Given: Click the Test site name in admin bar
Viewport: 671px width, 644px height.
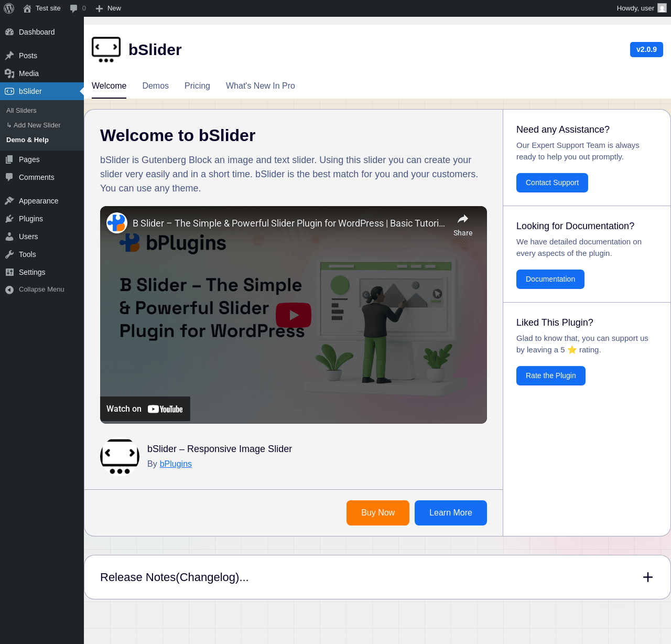Looking at the screenshot, I should click(48, 8).
